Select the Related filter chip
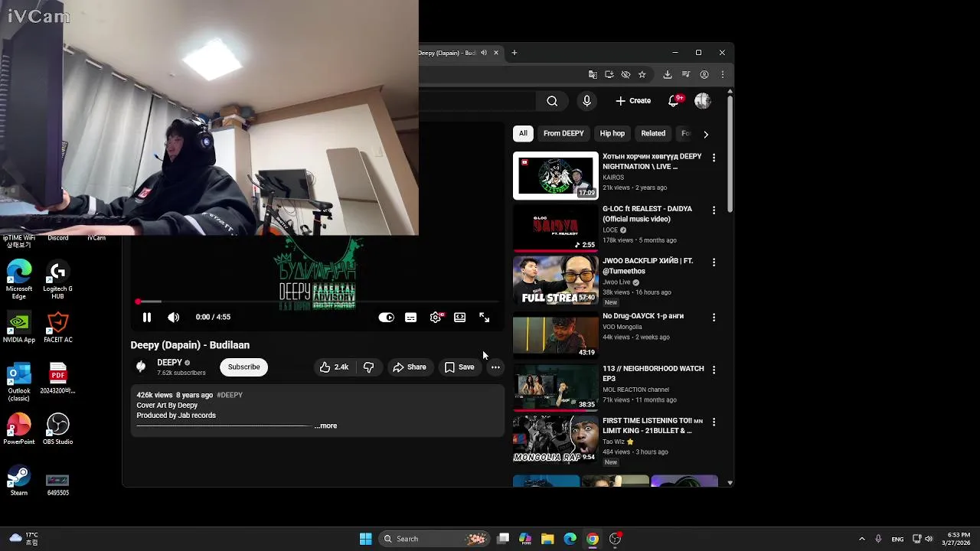This screenshot has width=980, height=551. coord(653,133)
